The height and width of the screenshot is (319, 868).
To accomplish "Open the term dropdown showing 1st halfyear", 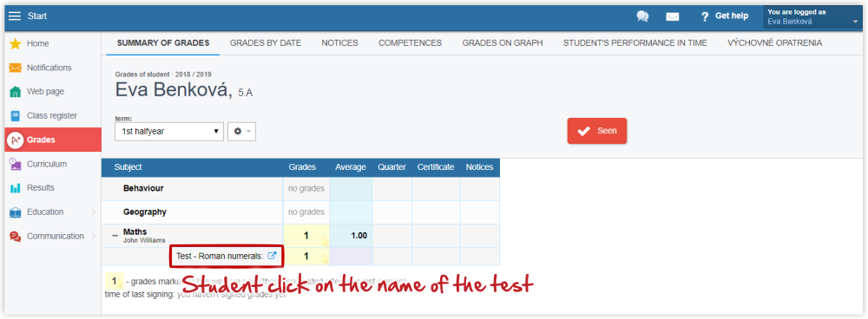I will (x=169, y=132).
